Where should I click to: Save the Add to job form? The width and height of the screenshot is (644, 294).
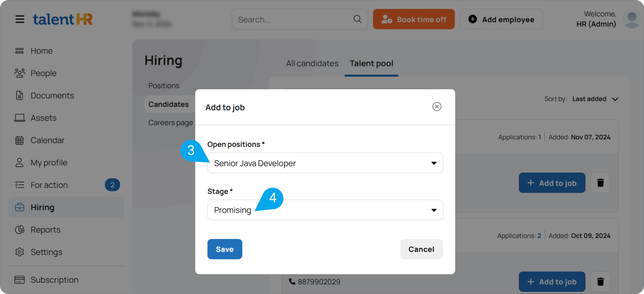pyautogui.click(x=225, y=249)
